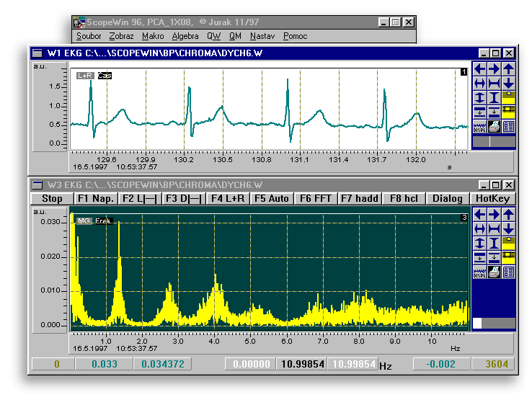Click the printer icon in W3 panel
The width and height of the screenshot is (532, 405).
tap(494, 272)
